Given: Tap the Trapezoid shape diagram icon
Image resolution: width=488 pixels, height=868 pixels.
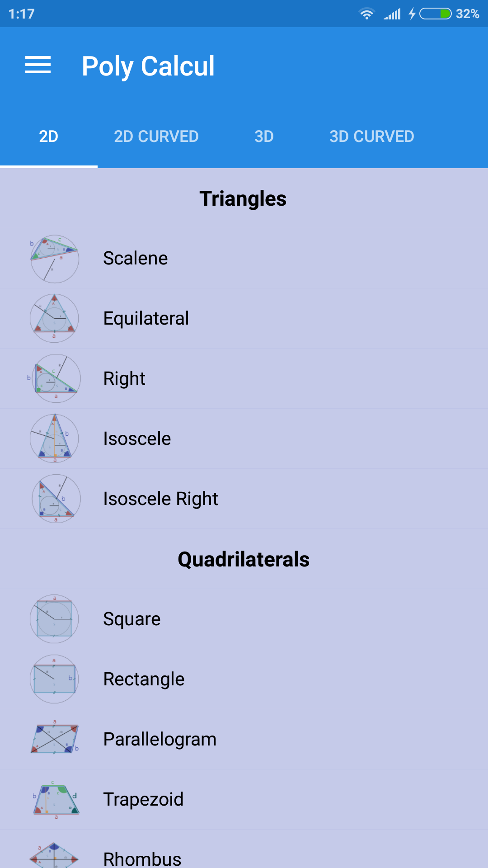Looking at the screenshot, I should pyautogui.click(x=55, y=799).
